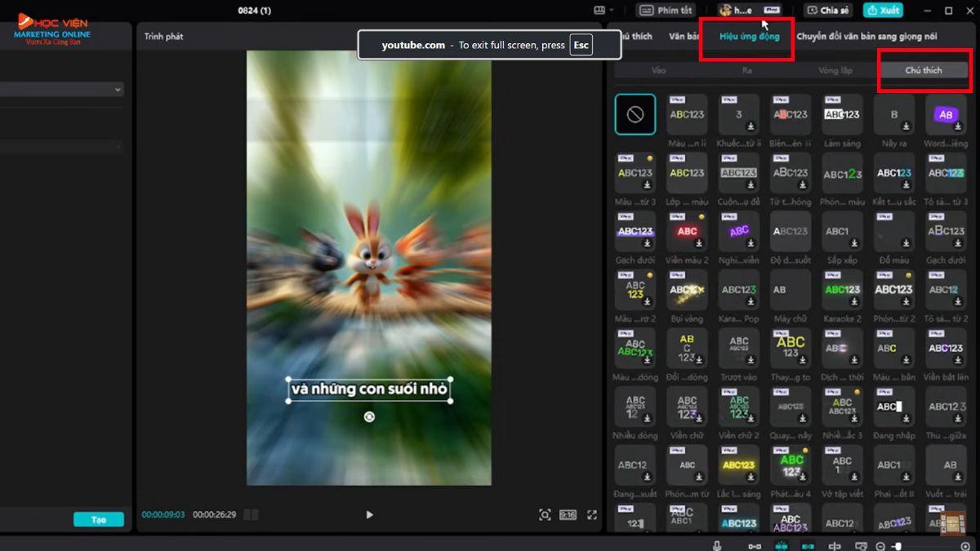Switch to the 'Văn bản' tab

(x=684, y=37)
